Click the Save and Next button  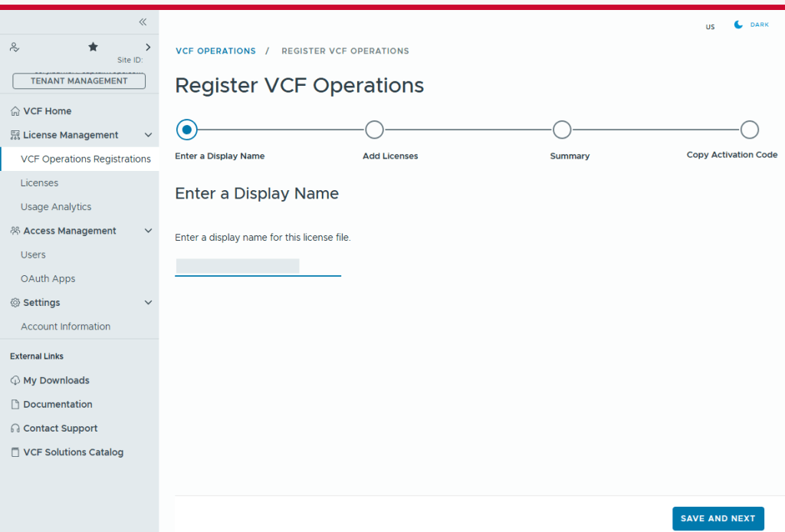tap(718, 519)
